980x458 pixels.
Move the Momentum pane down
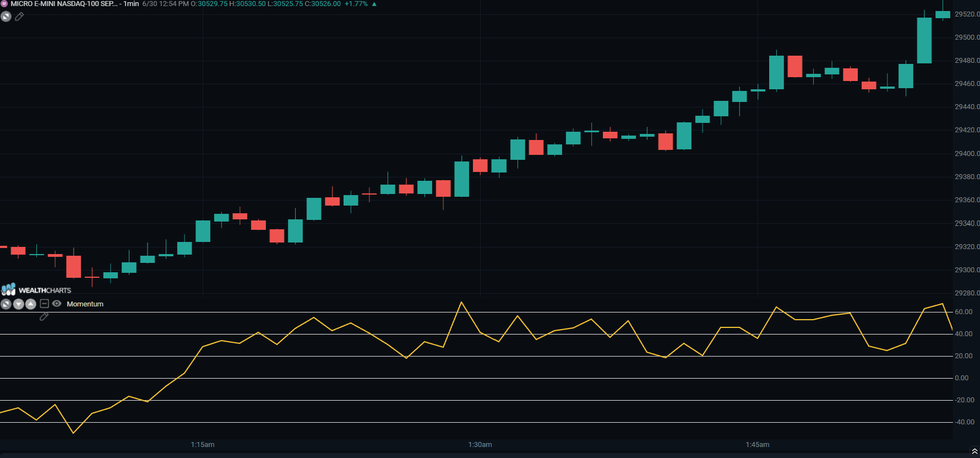coord(18,304)
